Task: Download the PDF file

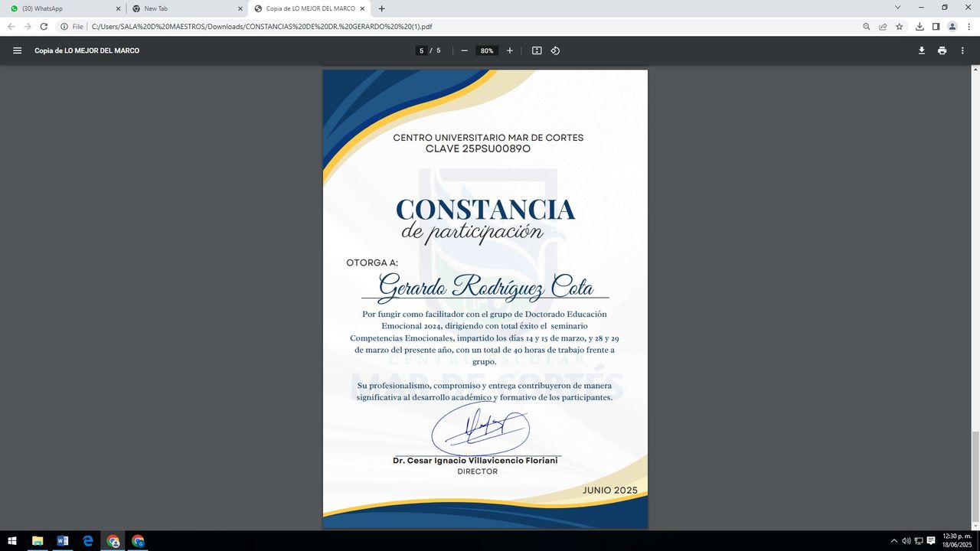Action: click(x=922, y=51)
